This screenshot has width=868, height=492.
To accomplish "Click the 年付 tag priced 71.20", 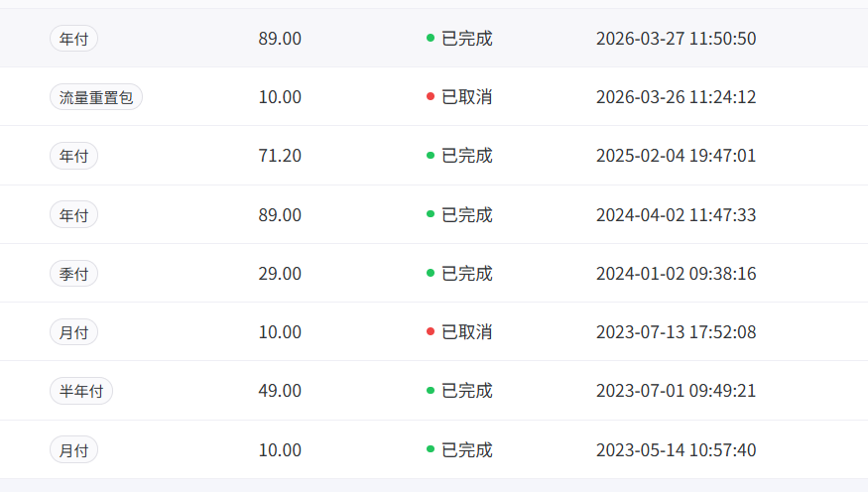I will tap(73, 156).
